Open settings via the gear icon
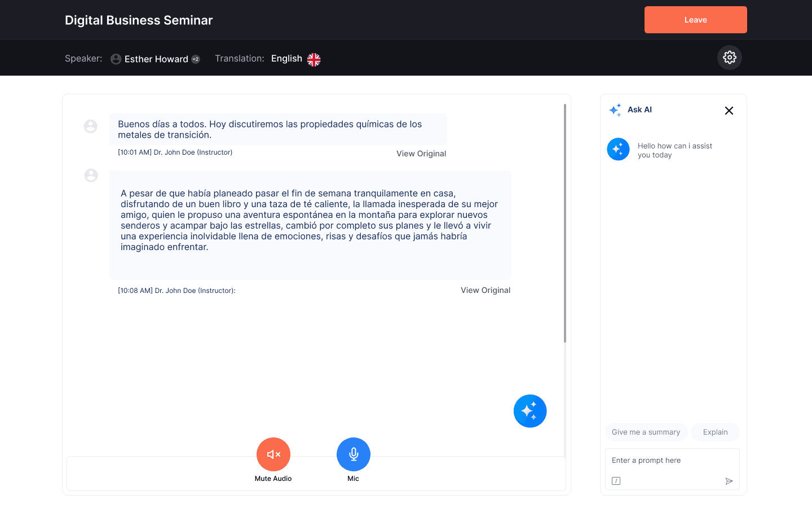This screenshot has height=508, width=812. (730, 58)
